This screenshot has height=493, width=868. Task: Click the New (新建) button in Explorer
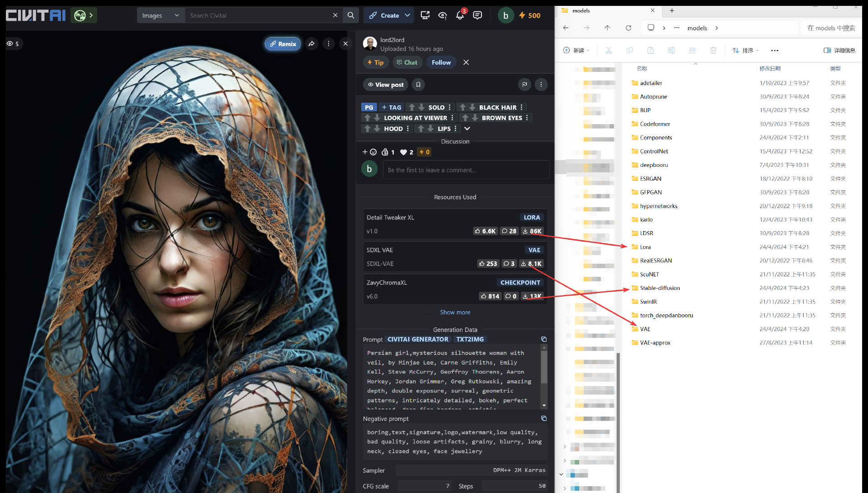(x=576, y=50)
